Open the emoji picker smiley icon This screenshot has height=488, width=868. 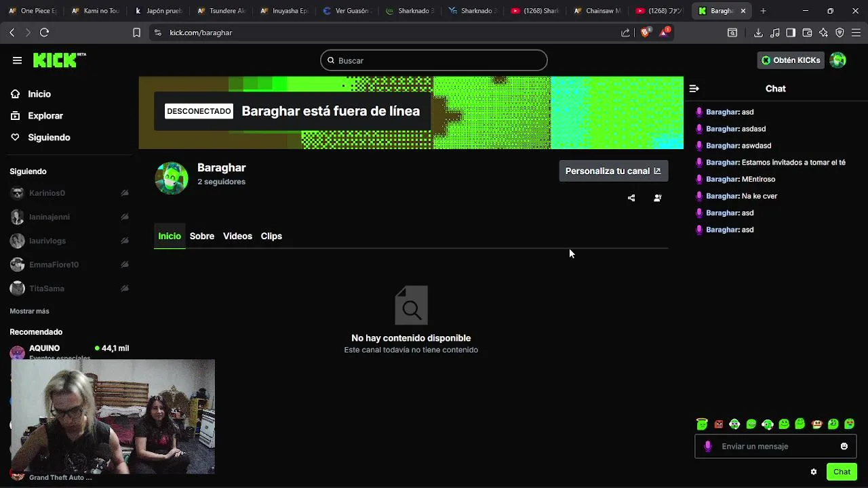pos(844,446)
